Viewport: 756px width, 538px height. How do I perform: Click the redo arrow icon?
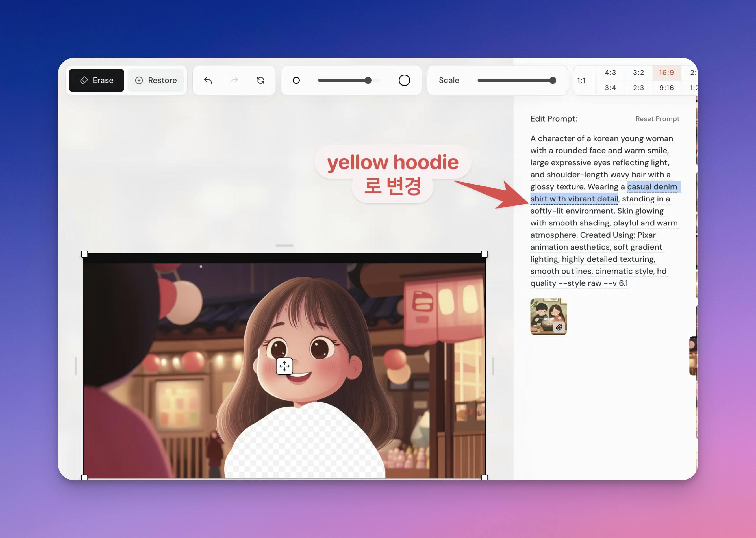tap(234, 80)
